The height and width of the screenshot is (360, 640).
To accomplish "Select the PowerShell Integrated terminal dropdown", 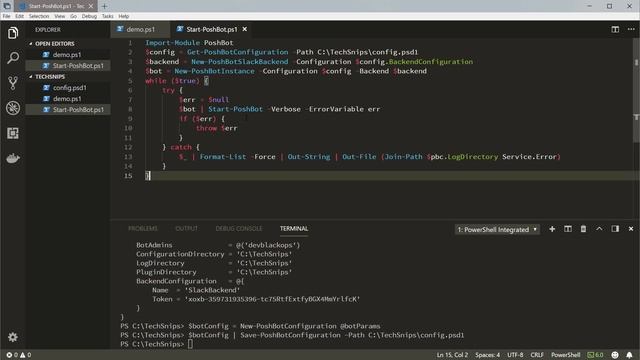I will click(497, 229).
